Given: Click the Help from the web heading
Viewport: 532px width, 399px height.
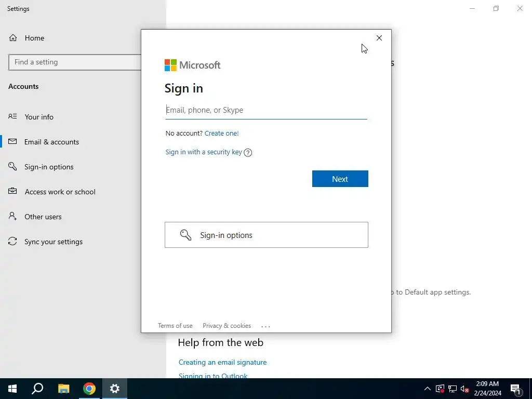Looking at the screenshot, I should (x=220, y=342).
